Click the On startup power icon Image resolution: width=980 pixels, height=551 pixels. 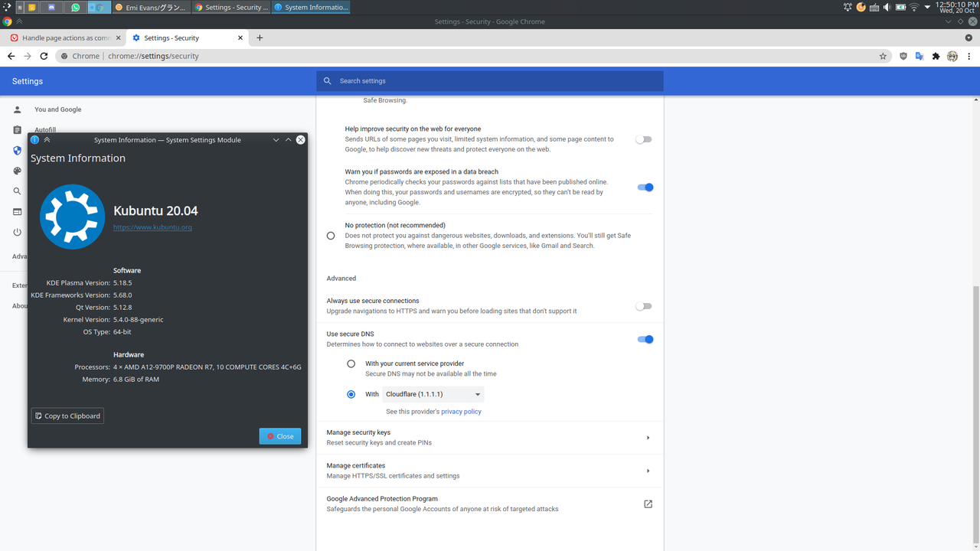(18, 232)
